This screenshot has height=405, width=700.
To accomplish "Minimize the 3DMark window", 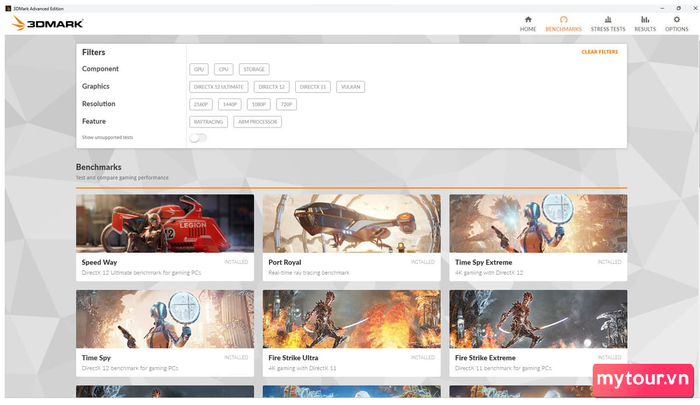I will [x=662, y=8].
